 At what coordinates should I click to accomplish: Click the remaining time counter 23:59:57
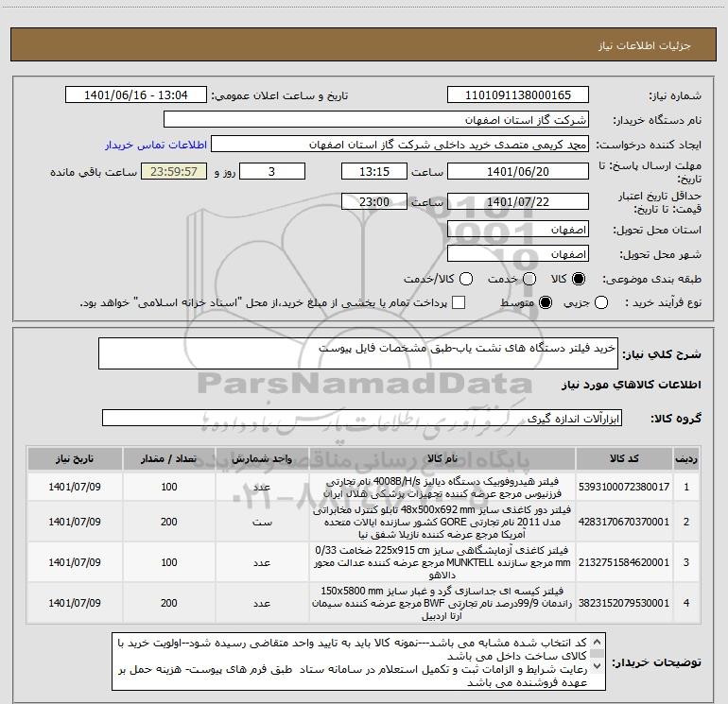(174, 171)
